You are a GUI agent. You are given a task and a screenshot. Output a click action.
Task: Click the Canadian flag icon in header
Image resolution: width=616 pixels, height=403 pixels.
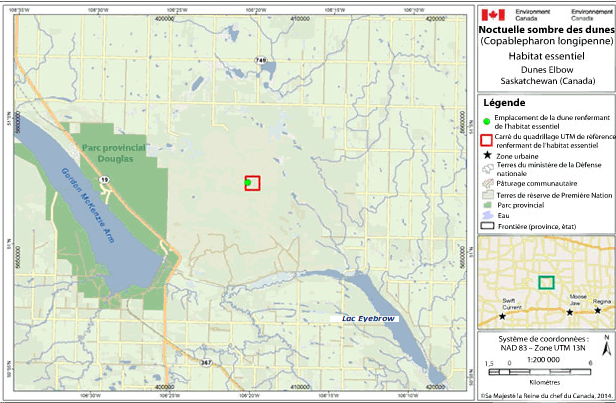tap(491, 14)
